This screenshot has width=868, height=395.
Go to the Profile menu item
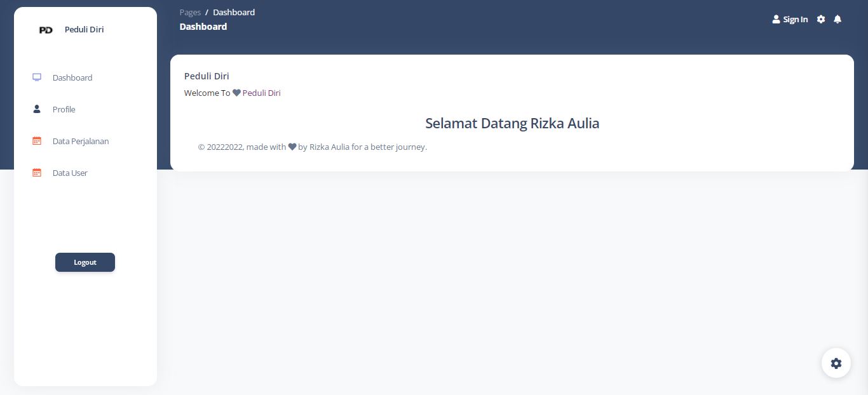64,109
